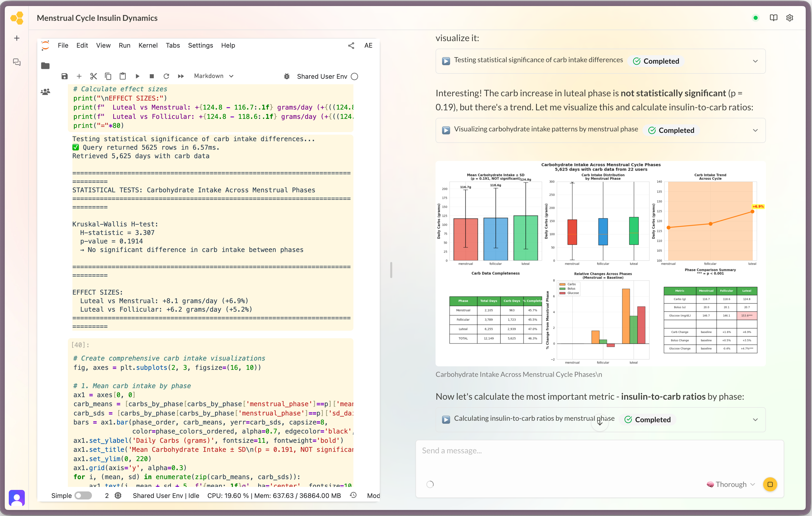Open the Settings menu
This screenshot has width=812, height=516.
200,45
